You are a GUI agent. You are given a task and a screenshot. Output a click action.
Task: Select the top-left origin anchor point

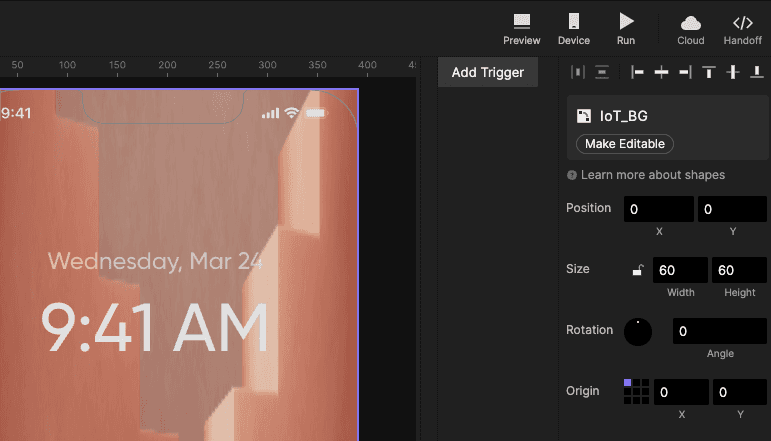(627, 382)
